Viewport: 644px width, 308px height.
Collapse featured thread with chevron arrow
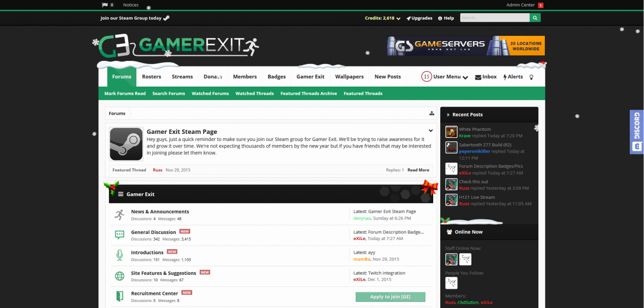[x=431, y=131]
